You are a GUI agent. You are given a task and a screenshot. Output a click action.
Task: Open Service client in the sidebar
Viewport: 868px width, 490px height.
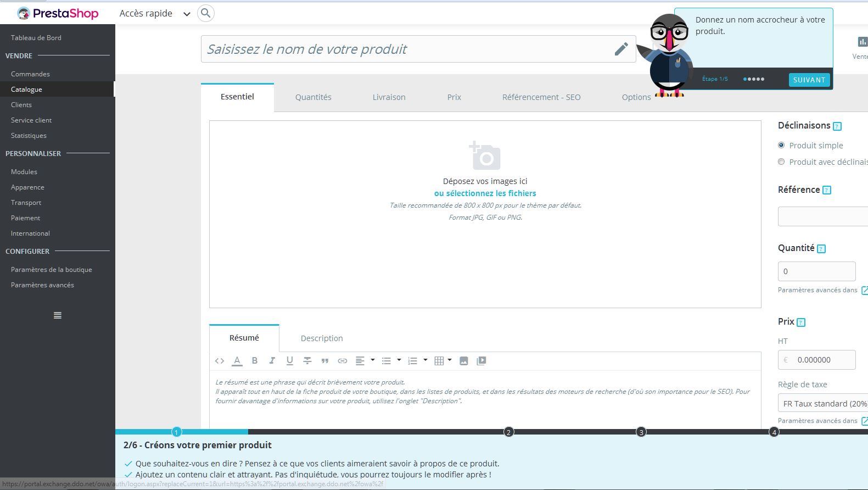click(x=31, y=120)
